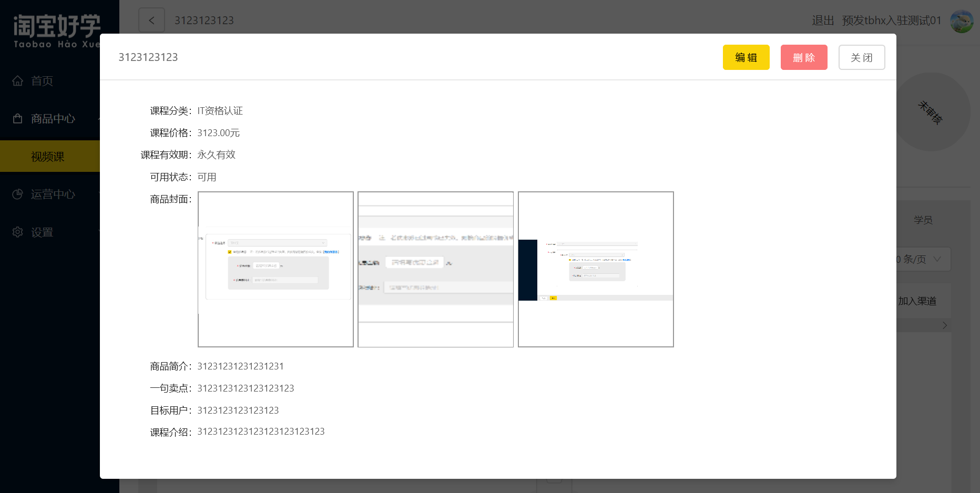Switch to the 学员 tab behind dialog
This screenshot has height=493, width=980.
(923, 220)
